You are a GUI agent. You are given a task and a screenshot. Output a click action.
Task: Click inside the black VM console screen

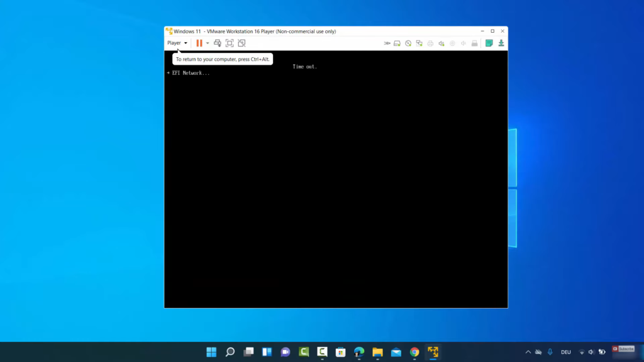(336, 189)
